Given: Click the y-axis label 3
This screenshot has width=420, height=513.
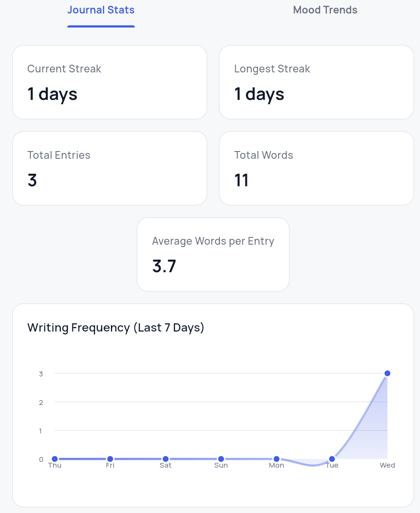Looking at the screenshot, I should 41,374.
